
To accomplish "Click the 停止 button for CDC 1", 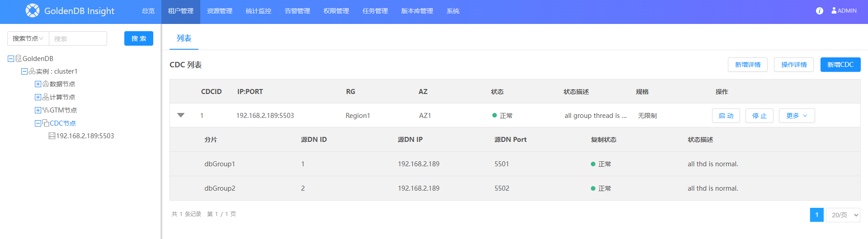I will point(759,116).
